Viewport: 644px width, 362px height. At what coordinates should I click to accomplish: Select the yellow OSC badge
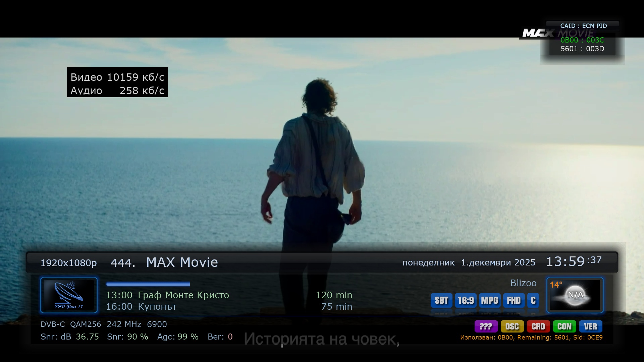tap(512, 326)
